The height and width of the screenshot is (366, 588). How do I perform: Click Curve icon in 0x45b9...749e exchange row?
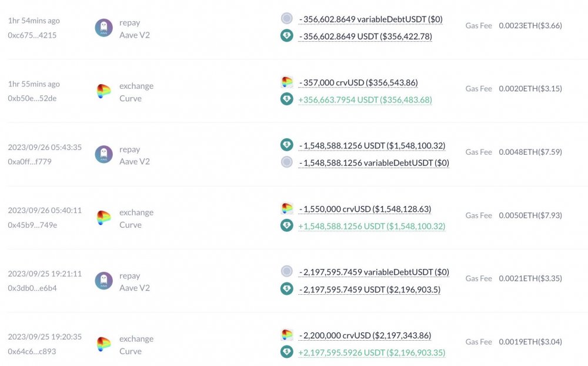point(104,218)
